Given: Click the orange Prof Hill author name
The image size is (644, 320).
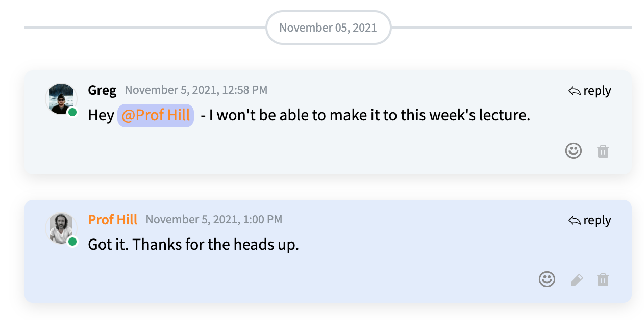Looking at the screenshot, I should (x=113, y=220).
